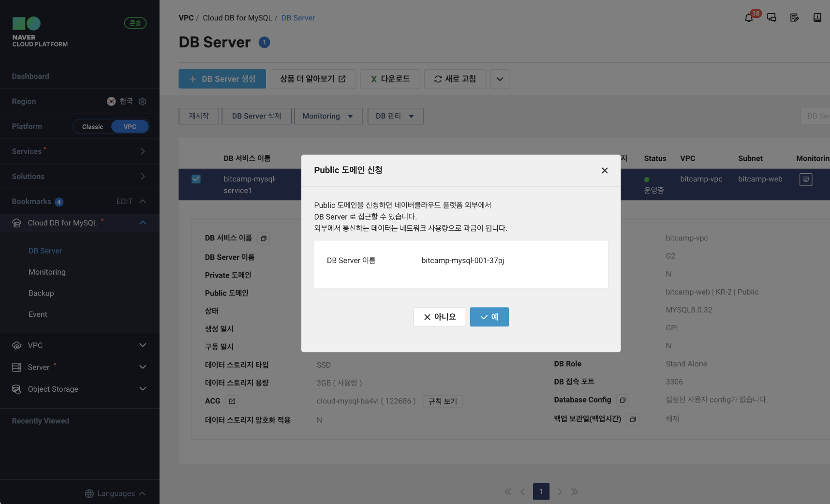The width and height of the screenshot is (830, 504).
Task: Copy DB 서비스 이름 value icon
Action: point(264,238)
